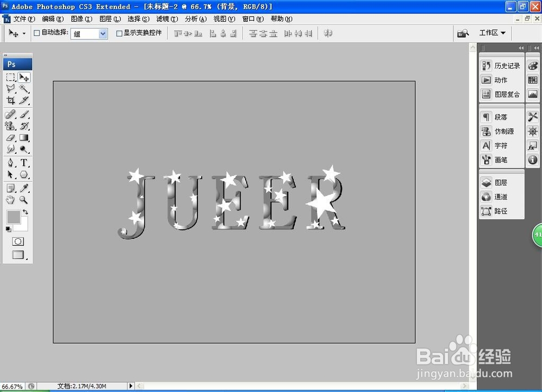Select the Move tool in toolbox
The width and height of the screenshot is (542, 392).
tap(24, 77)
